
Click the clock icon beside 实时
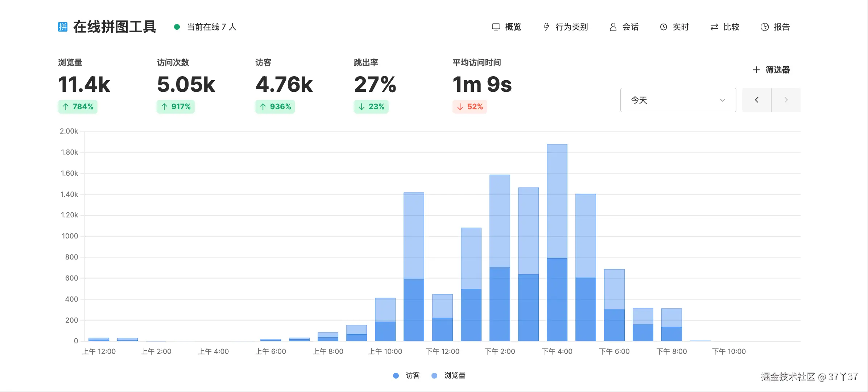click(x=663, y=27)
